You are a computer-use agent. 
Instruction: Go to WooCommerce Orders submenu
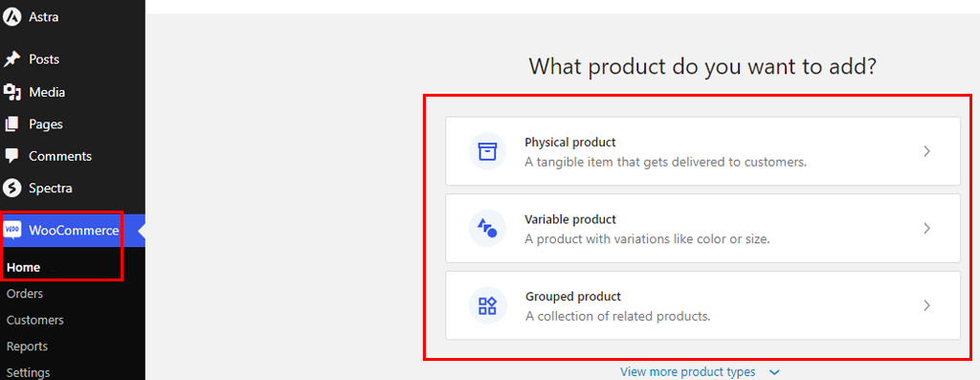coord(25,294)
